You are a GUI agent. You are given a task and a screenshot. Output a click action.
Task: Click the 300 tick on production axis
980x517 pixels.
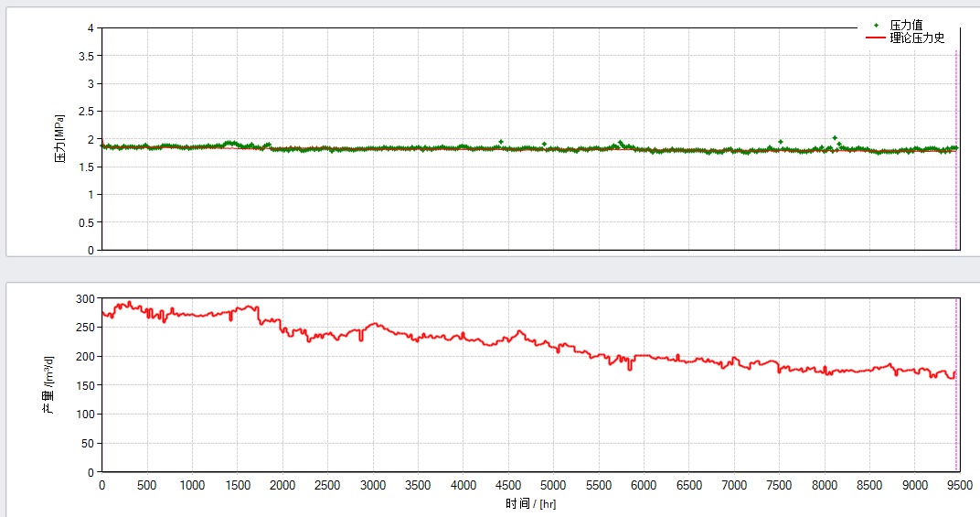click(85, 298)
